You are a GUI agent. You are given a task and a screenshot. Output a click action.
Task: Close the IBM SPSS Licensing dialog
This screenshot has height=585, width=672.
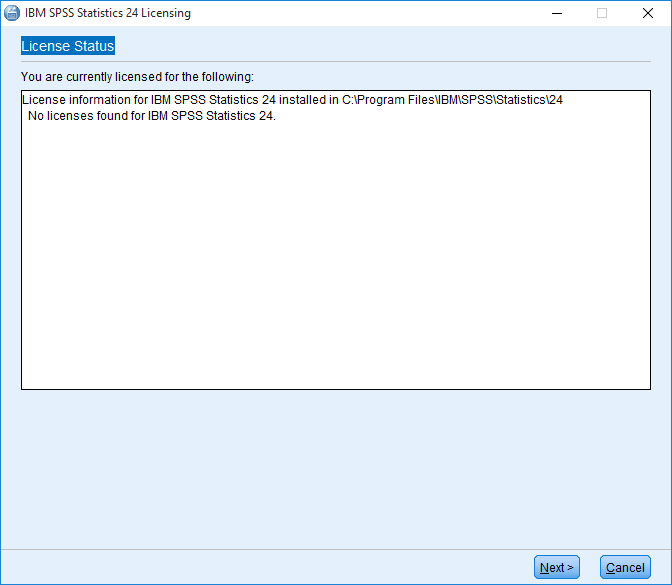(648, 13)
